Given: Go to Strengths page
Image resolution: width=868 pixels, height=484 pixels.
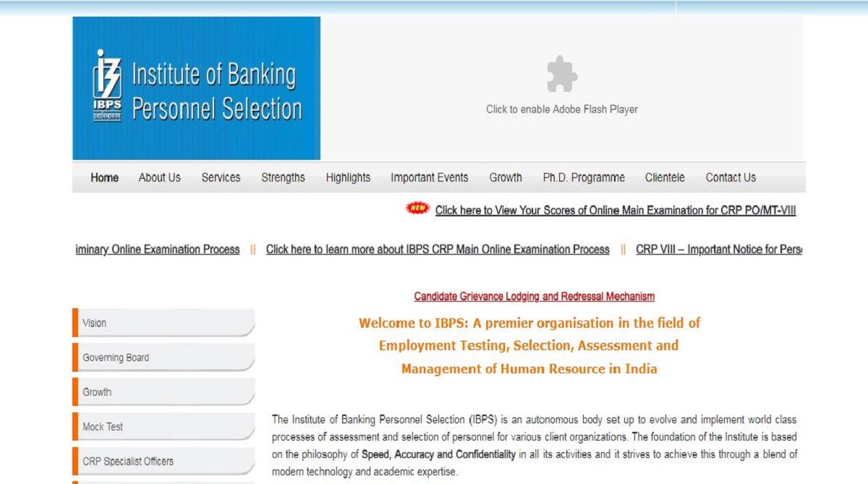Looking at the screenshot, I should (283, 177).
